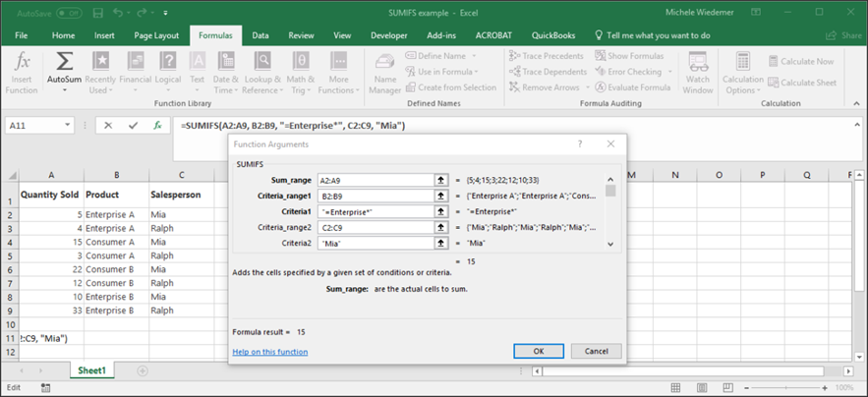This screenshot has height=397, width=868.
Task: Click Trace Dependents
Action: 548,72
